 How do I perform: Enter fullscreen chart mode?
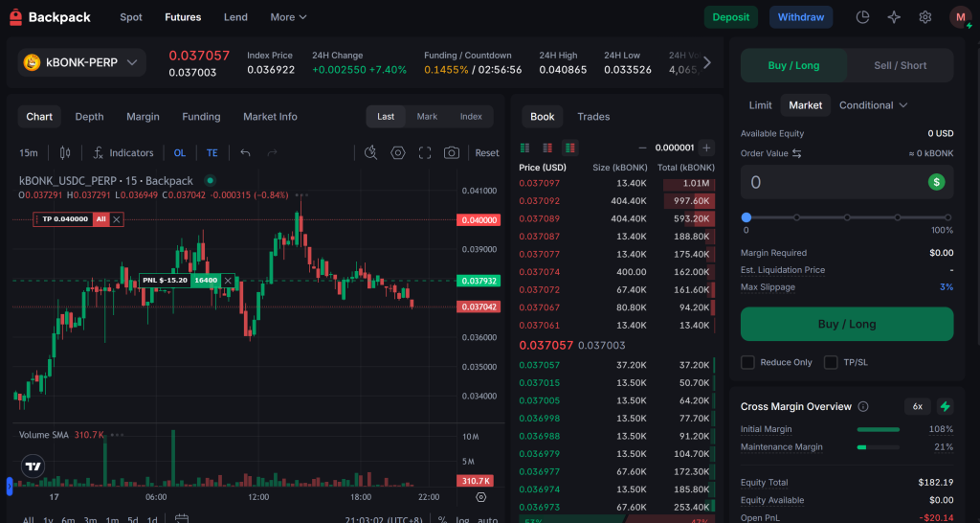(x=425, y=152)
